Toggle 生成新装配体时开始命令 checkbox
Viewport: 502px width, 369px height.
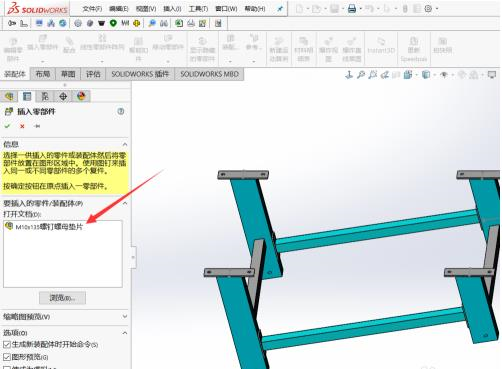7,344
